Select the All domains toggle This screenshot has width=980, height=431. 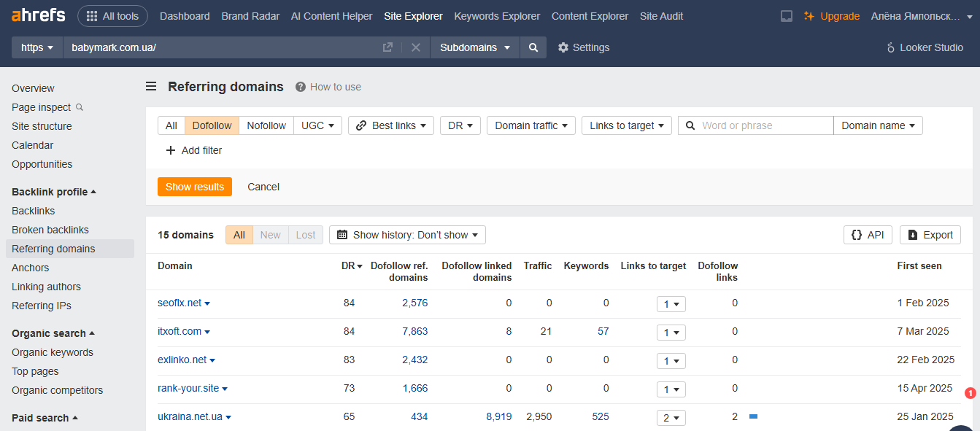[239, 235]
